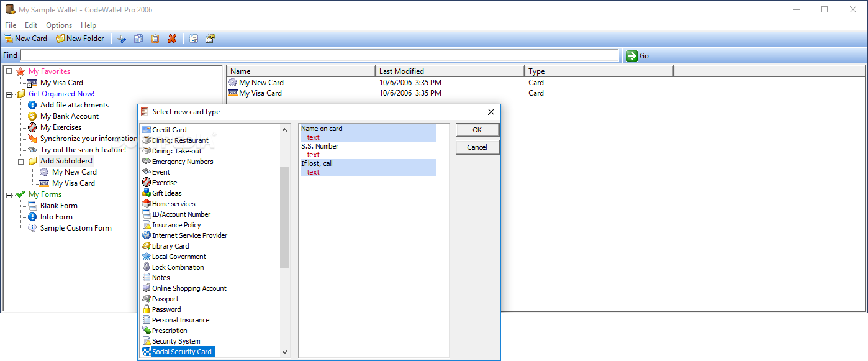Viewport: 868px width, 361px height.
Task: Click the Paste clipboard toolbar icon
Action: pyautogui.click(x=155, y=39)
